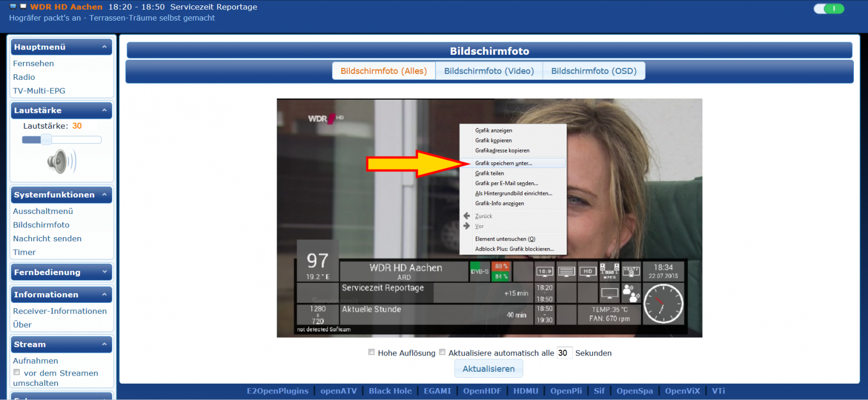The width and height of the screenshot is (868, 400).
Task: Open Receiver-Informationen link
Action: tap(60, 311)
